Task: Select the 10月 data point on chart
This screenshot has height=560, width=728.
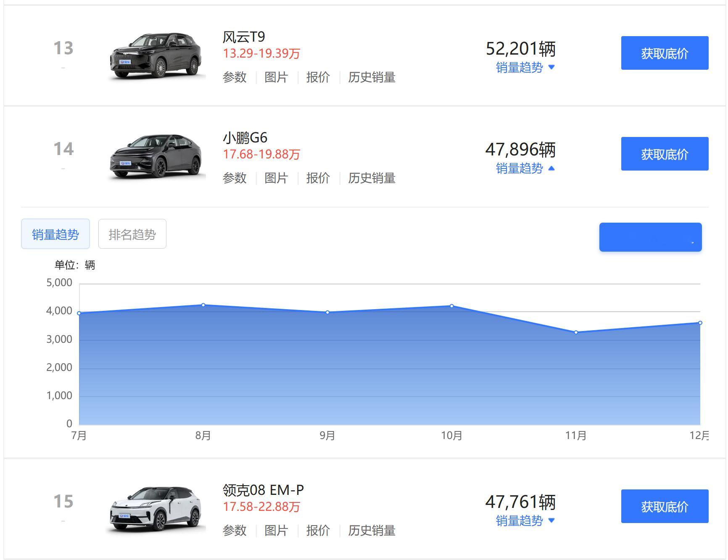Action: 452,306
